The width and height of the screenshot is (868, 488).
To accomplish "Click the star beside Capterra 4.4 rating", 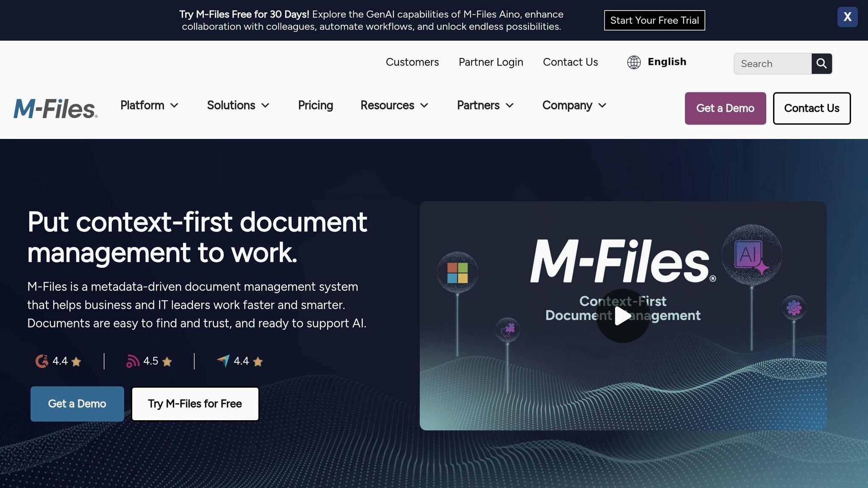I will click(258, 362).
